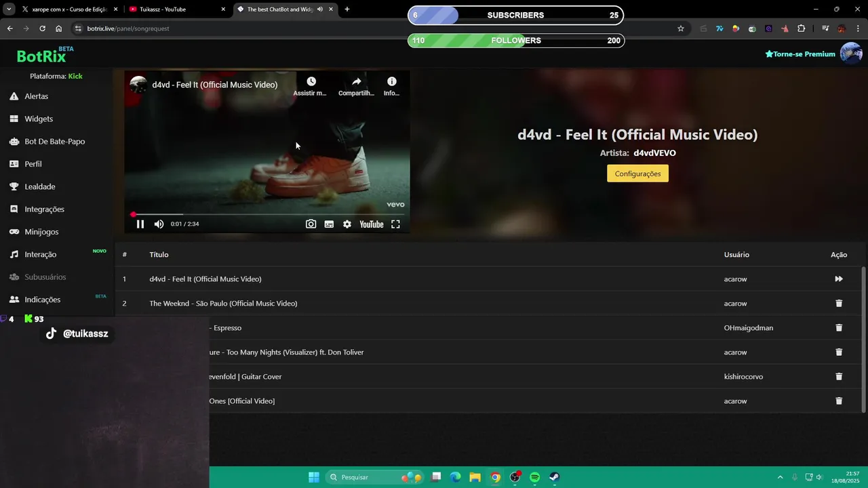Screen dimensions: 868x488
Task: Go to browser home page
Action: [x=59, y=28]
